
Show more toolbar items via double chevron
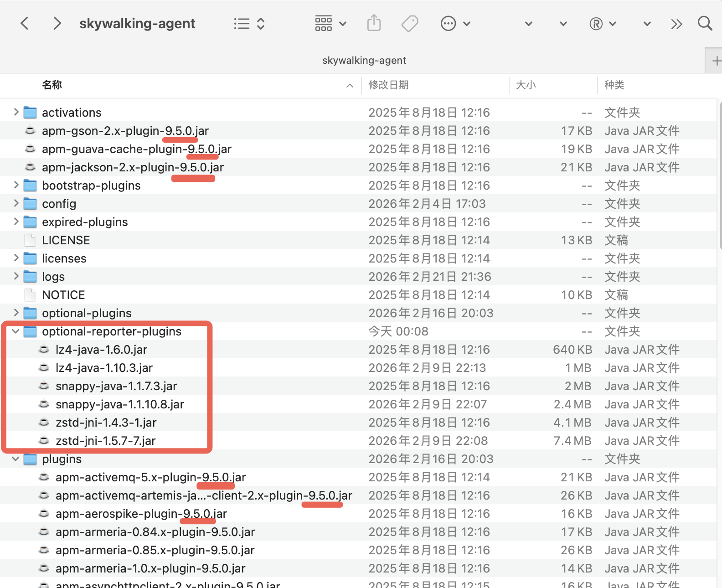(x=677, y=24)
